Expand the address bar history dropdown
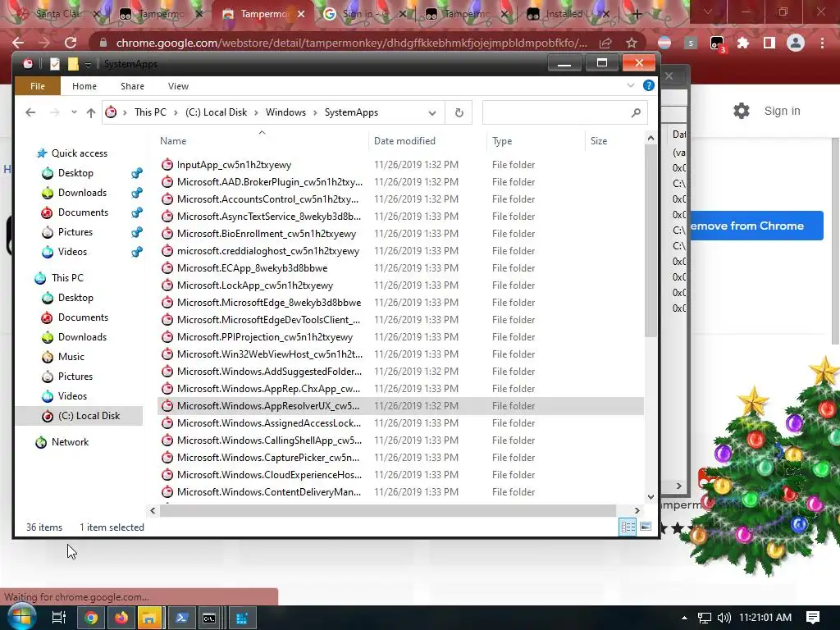This screenshot has height=630, width=840. pyautogui.click(x=432, y=113)
